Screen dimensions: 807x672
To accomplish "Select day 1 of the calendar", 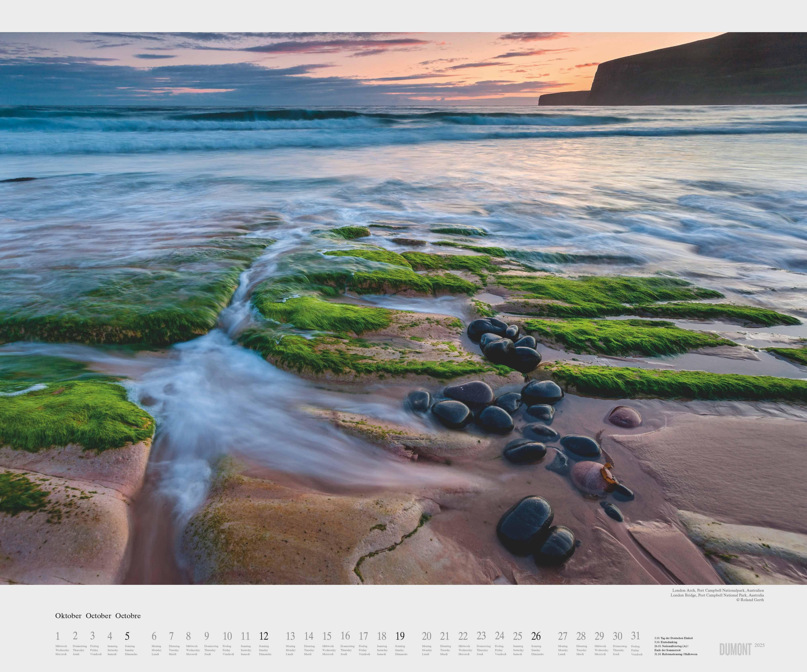I will 58,636.
